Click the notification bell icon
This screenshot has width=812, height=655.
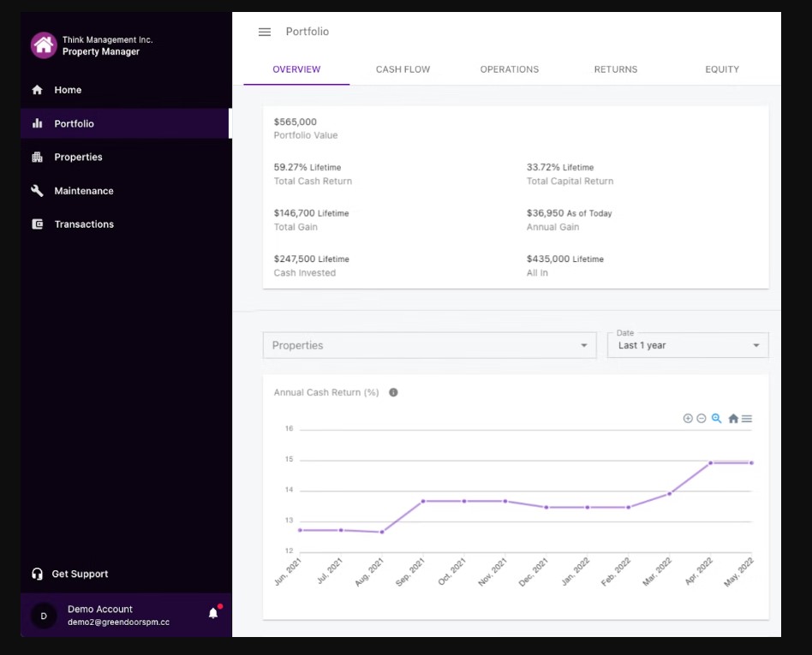click(x=213, y=613)
